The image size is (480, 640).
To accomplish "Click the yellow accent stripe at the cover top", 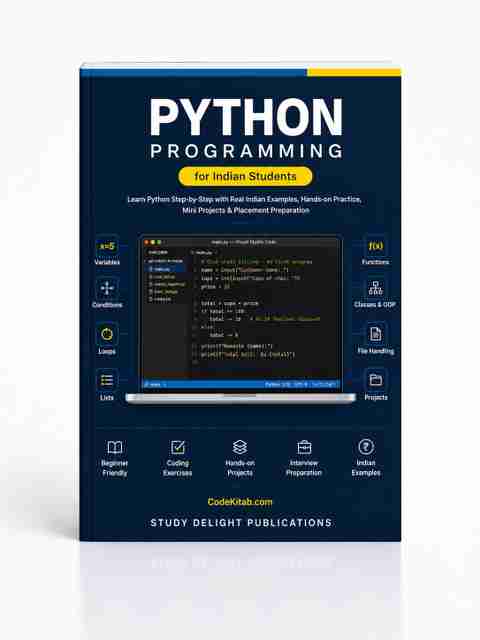I will [x=354, y=73].
